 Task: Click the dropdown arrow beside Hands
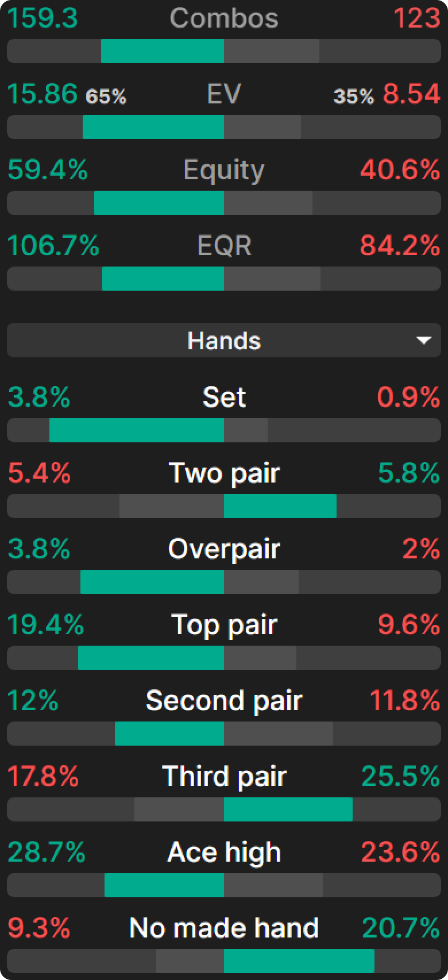pyautogui.click(x=424, y=341)
